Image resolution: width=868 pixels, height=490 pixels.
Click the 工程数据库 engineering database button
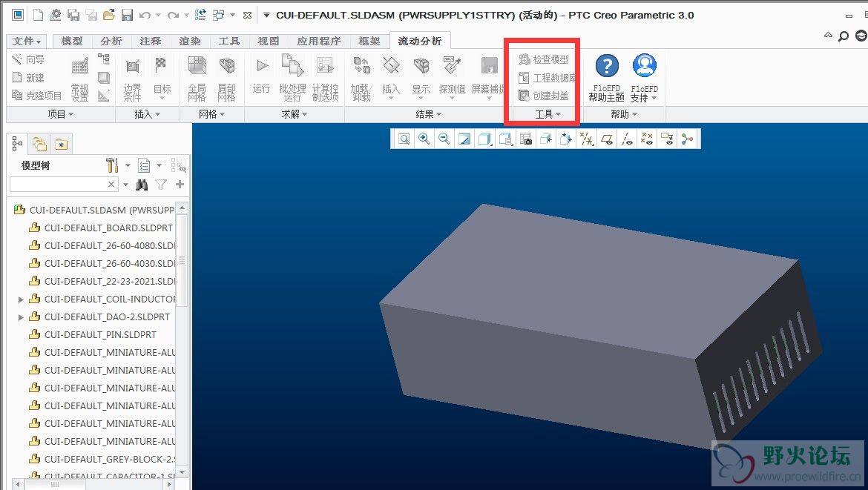click(x=547, y=77)
